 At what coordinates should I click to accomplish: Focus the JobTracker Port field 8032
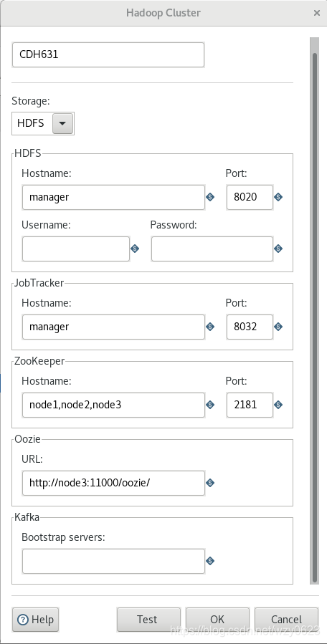pyautogui.click(x=250, y=327)
